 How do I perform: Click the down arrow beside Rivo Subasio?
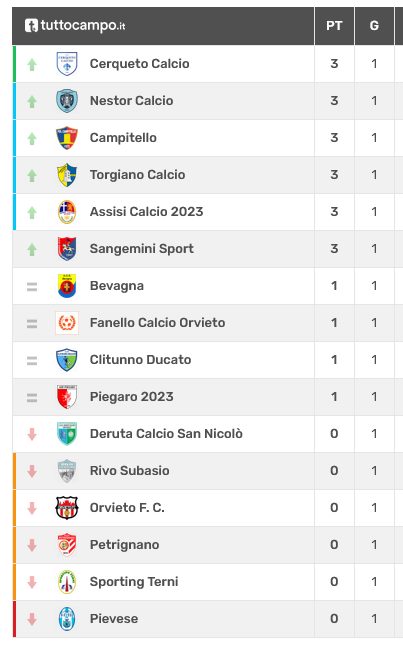click(x=32, y=471)
